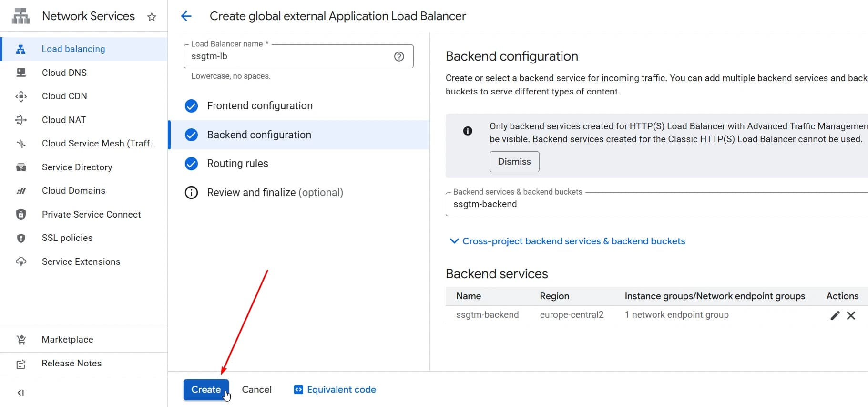The height and width of the screenshot is (407, 868).
Task: Click the Frontend configuration checkmark icon
Action: (191, 106)
